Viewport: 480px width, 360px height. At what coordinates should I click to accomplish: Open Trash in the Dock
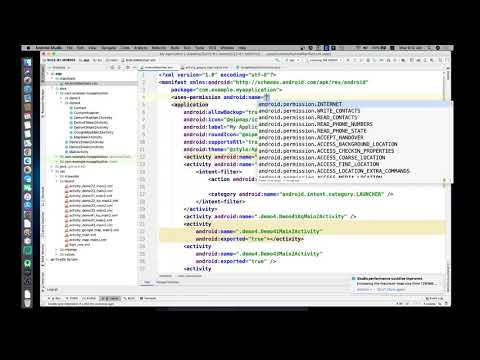28,303
